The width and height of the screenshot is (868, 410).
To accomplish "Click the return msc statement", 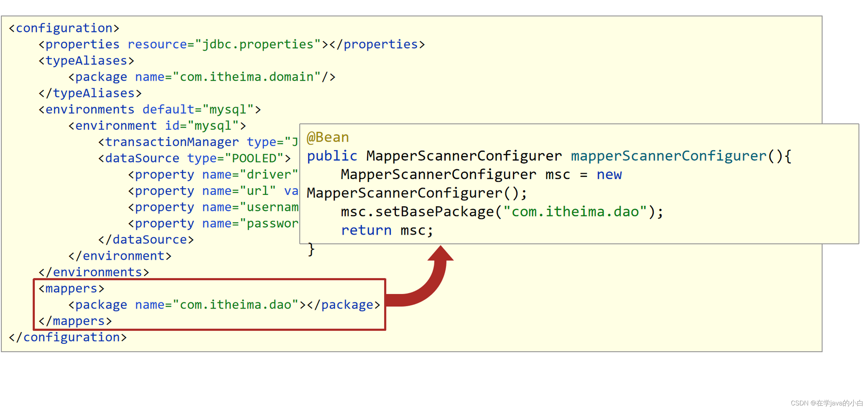I will [387, 230].
